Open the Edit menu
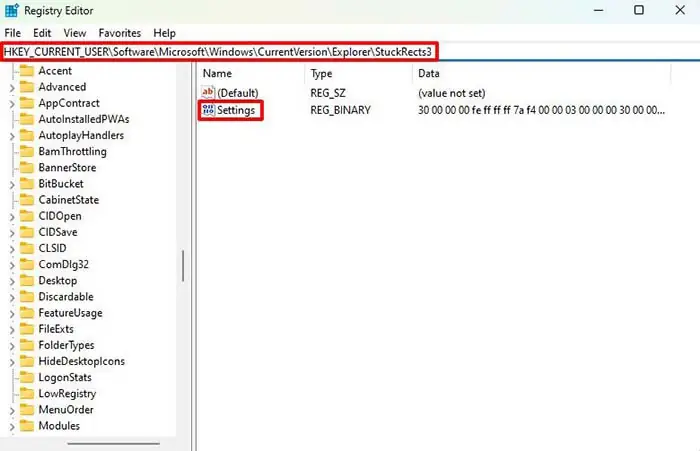 pos(42,33)
